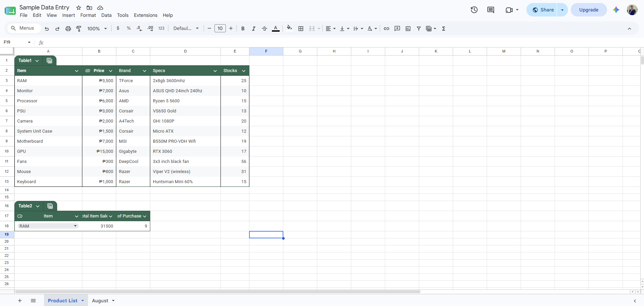Image resolution: width=644 pixels, height=306 pixels.
Task: Toggle italic formatting
Action: point(254,29)
